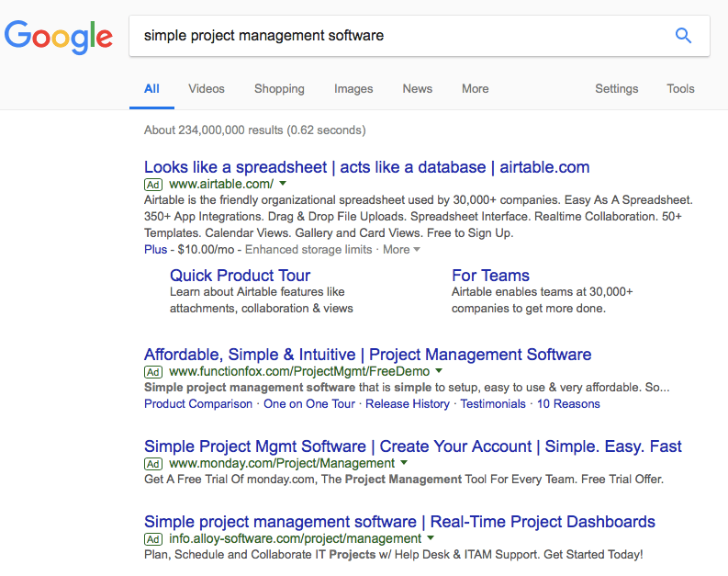
Task: Expand the More dropdown in Airtable pricing
Action: (x=401, y=250)
